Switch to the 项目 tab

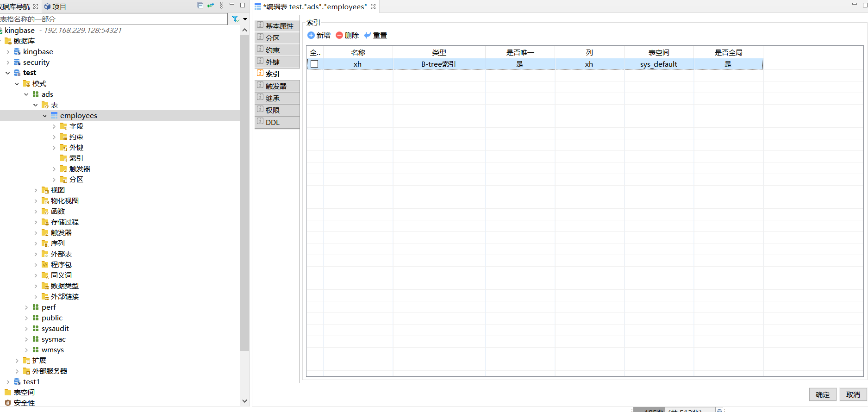click(x=55, y=6)
